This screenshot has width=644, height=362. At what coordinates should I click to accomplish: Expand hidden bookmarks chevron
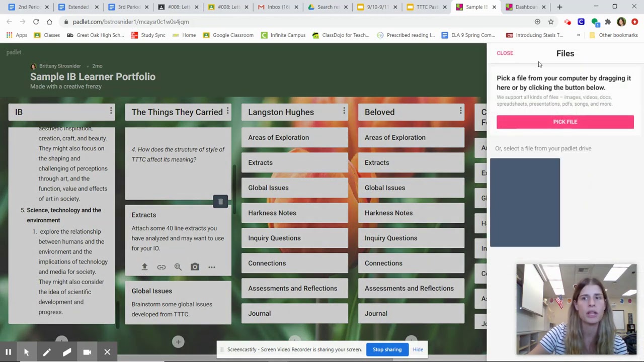click(x=578, y=35)
